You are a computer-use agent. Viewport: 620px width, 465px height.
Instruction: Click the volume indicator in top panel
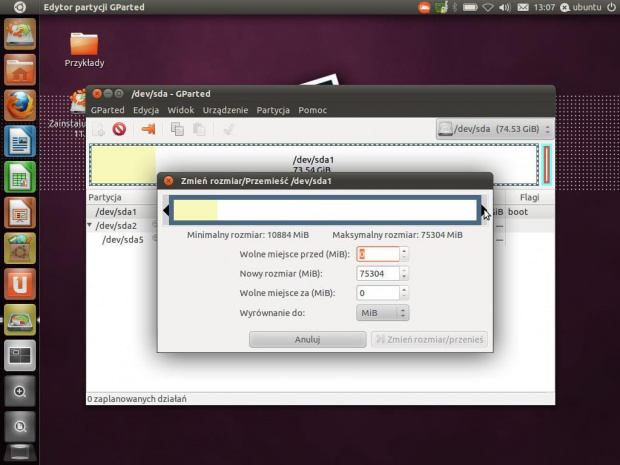tap(505, 7)
